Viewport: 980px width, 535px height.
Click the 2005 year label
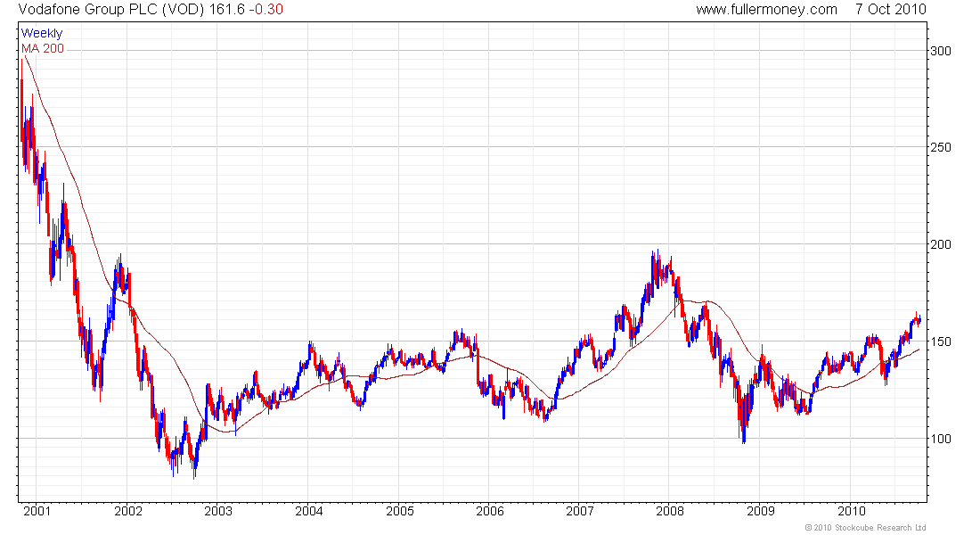tap(399, 511)
